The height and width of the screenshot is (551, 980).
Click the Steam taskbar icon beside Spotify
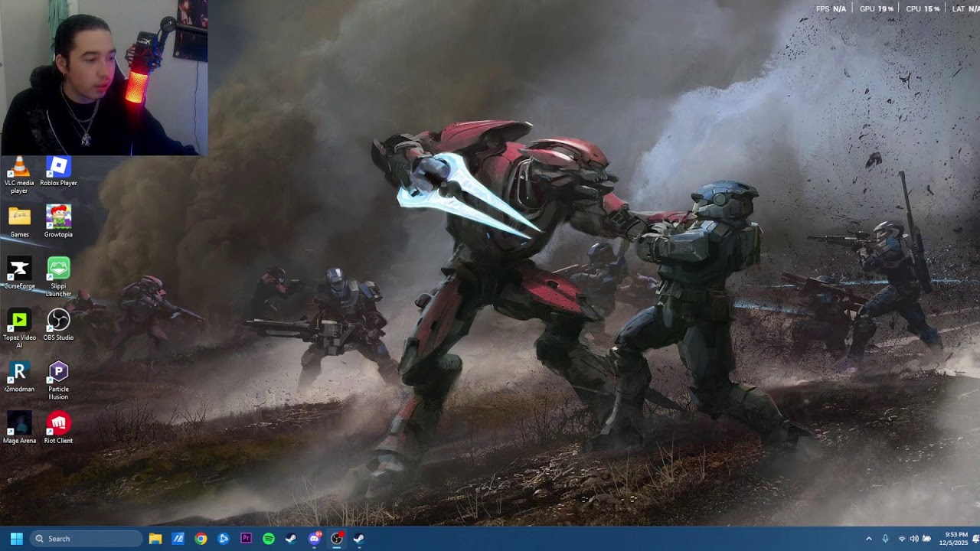[291, 539]
